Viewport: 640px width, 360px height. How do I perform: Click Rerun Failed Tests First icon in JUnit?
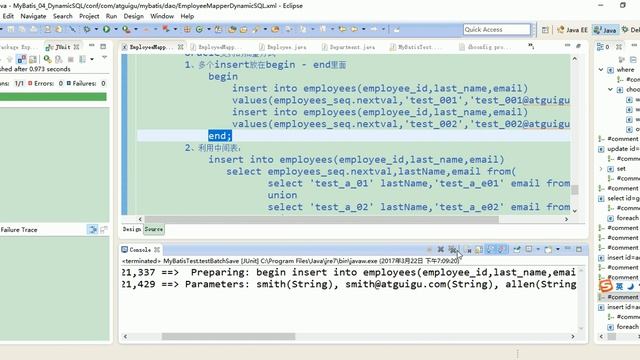58,59
